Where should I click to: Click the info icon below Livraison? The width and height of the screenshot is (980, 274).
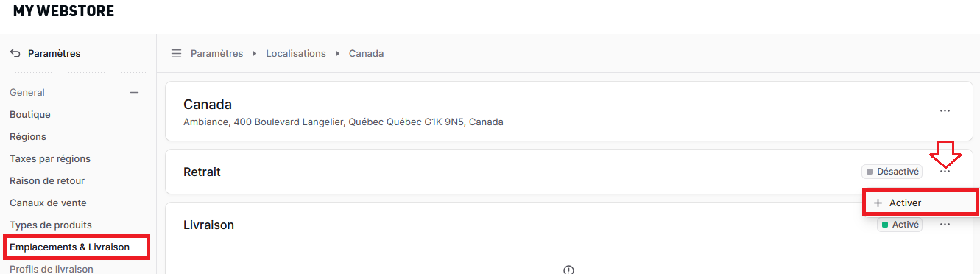568,270
